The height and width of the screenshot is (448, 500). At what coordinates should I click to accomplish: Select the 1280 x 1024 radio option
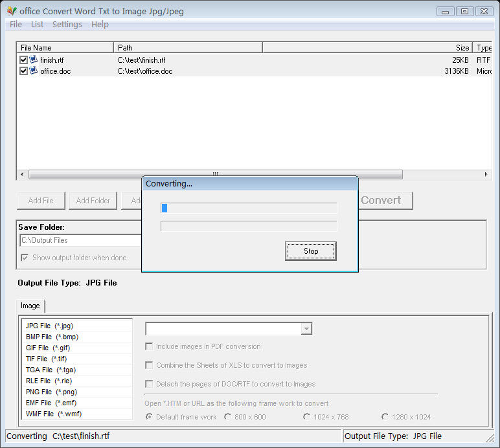tap(385, 417)
